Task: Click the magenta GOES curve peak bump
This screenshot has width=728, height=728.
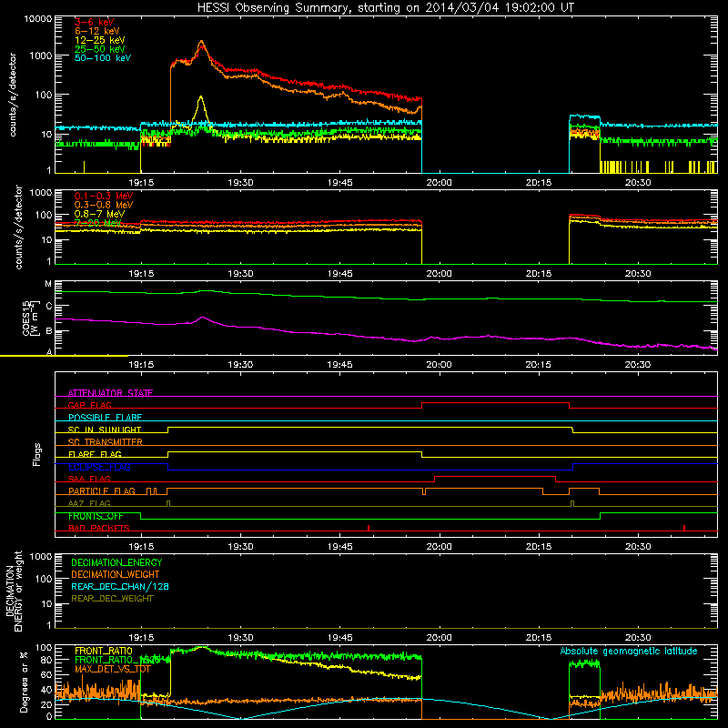Action: tap(202, 318)
